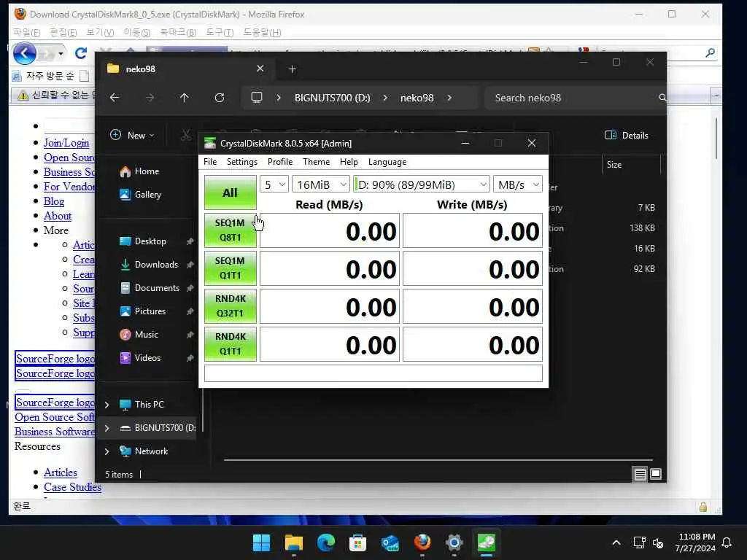Open the Join/Login link in Firefox
The height and width of the screenshot is (560, 747).
click(66, 143)
